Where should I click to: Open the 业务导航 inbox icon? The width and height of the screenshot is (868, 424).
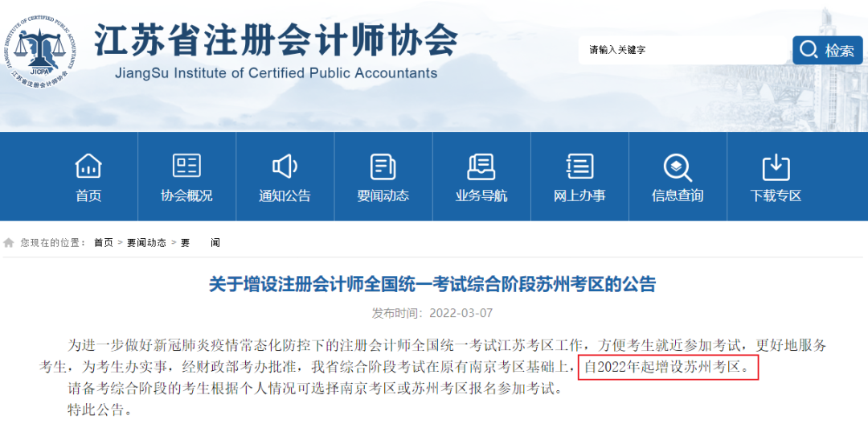pyautogui.click(x=481, y=167)
